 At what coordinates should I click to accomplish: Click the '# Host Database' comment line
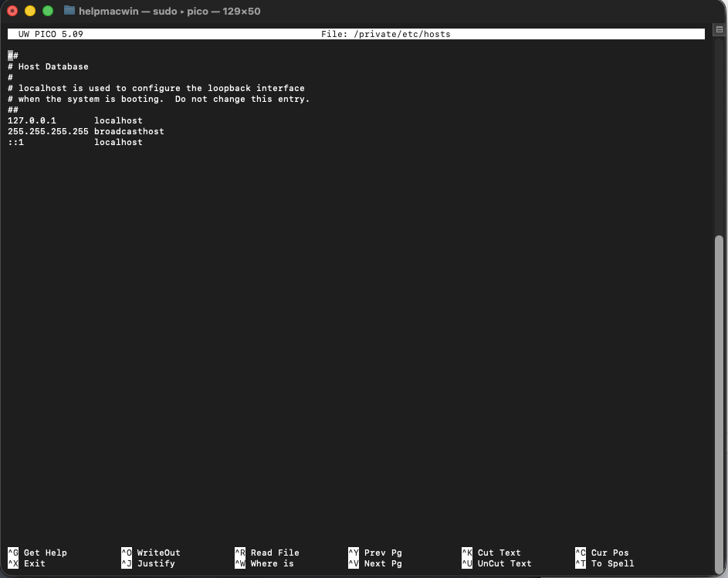[49, 66]
